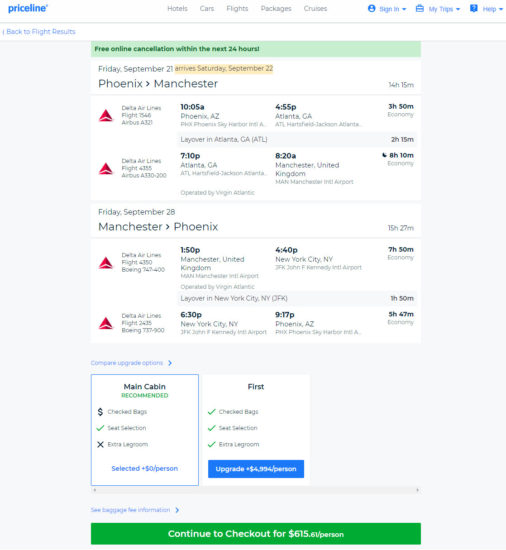Open the Help dropdown menu

(x=492, y=9)
